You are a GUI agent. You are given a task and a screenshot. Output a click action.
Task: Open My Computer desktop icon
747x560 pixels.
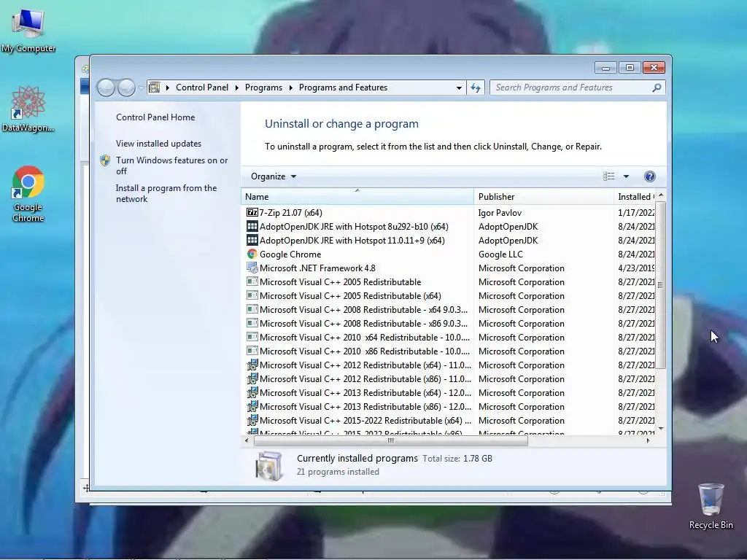click(x=28, y=29)
